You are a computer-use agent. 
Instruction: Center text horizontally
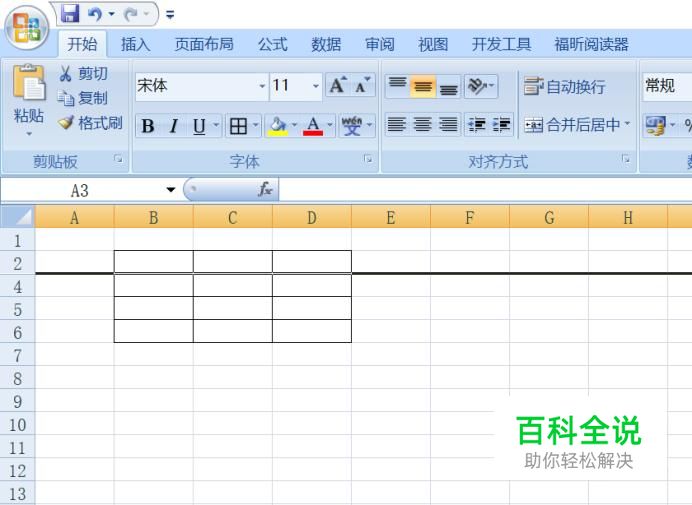(x=422, y=124)
